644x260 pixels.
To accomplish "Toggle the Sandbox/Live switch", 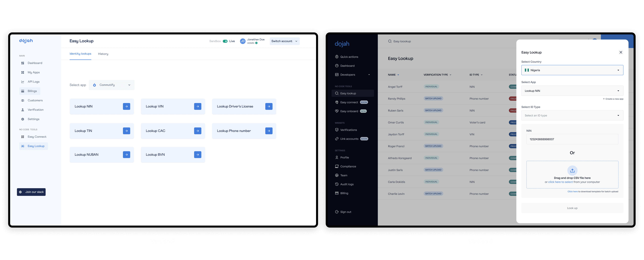I will (225, 41).
